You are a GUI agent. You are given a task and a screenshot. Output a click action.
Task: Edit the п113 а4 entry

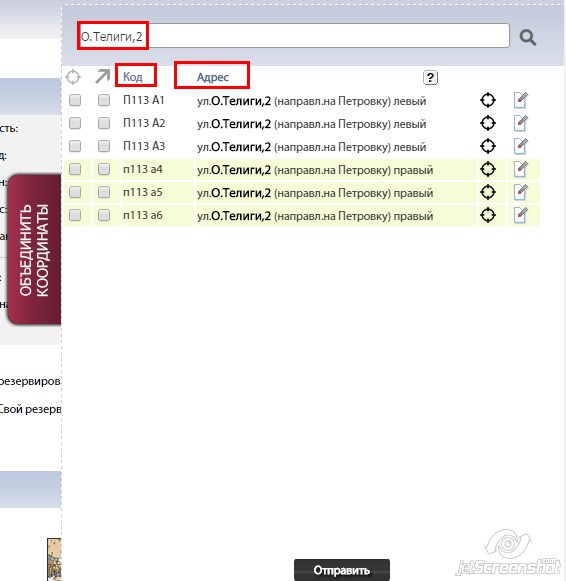click(x=521, y=169)
